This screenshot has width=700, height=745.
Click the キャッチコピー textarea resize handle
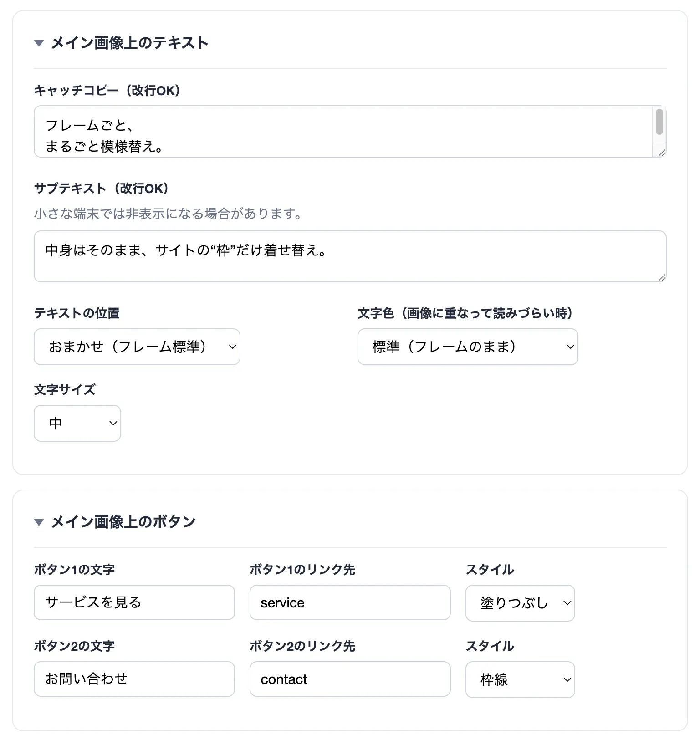click(662, 153)
